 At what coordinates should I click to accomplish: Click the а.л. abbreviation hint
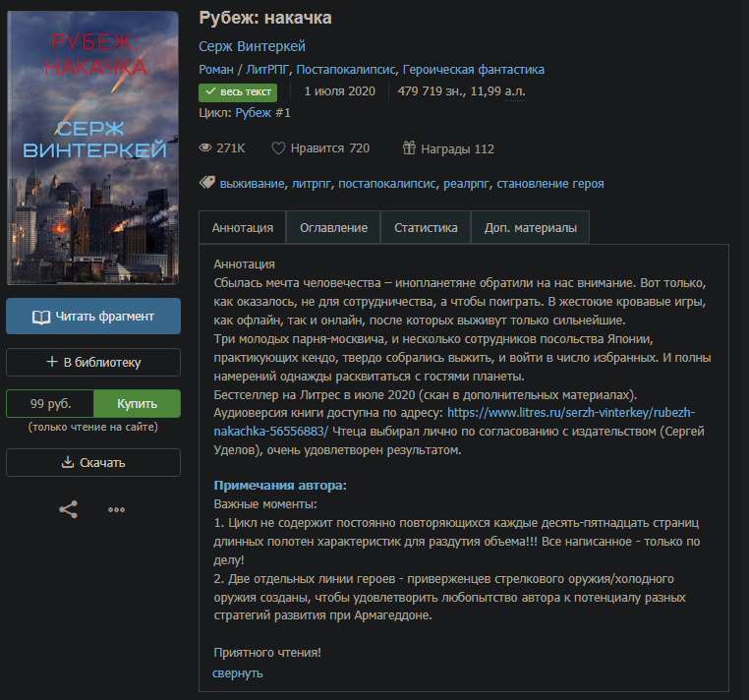pyautogui.click(x=515, y=91)
